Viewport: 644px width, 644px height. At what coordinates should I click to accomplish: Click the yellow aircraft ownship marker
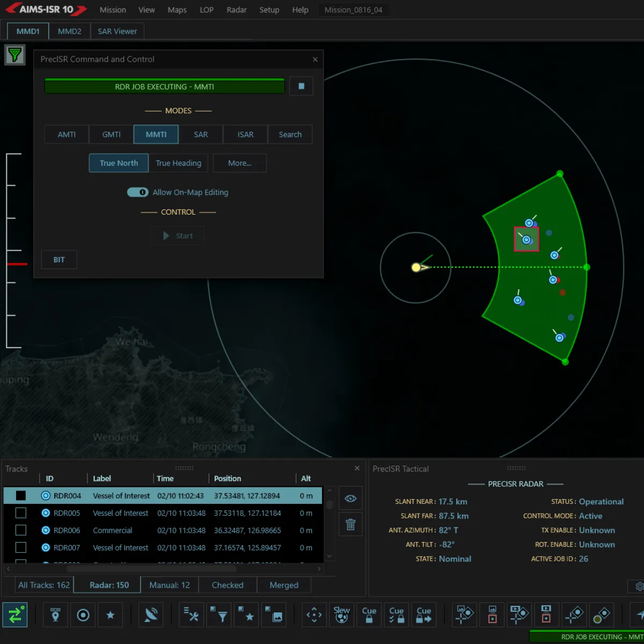[x=416, y=267]
